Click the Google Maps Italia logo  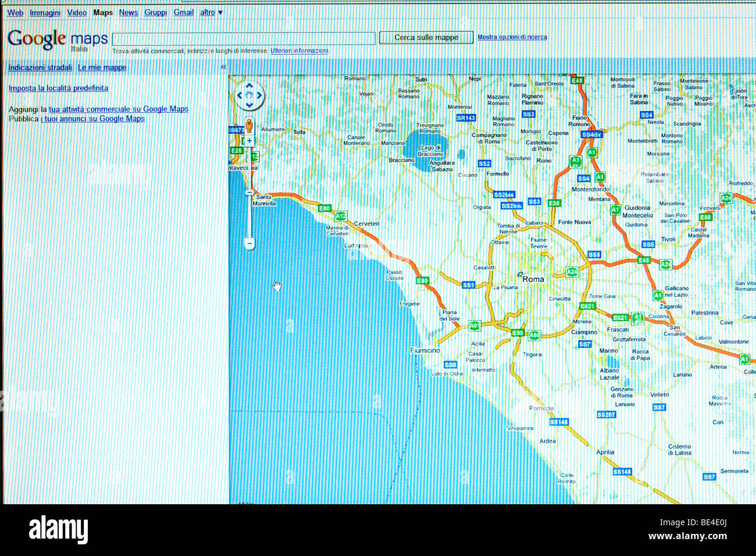pos(58,40)
